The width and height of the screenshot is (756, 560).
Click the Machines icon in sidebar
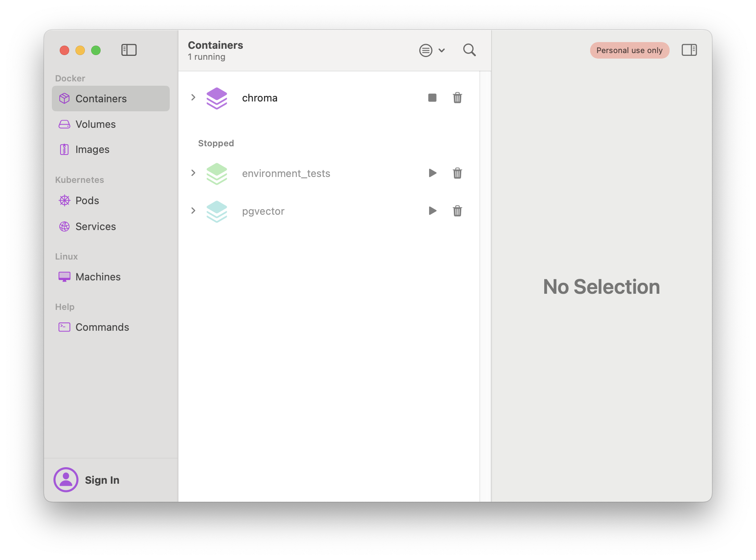click(64, 276)
